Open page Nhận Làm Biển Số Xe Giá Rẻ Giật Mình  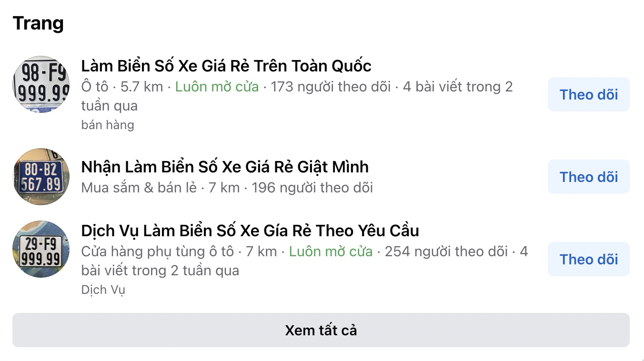(225, 167)
